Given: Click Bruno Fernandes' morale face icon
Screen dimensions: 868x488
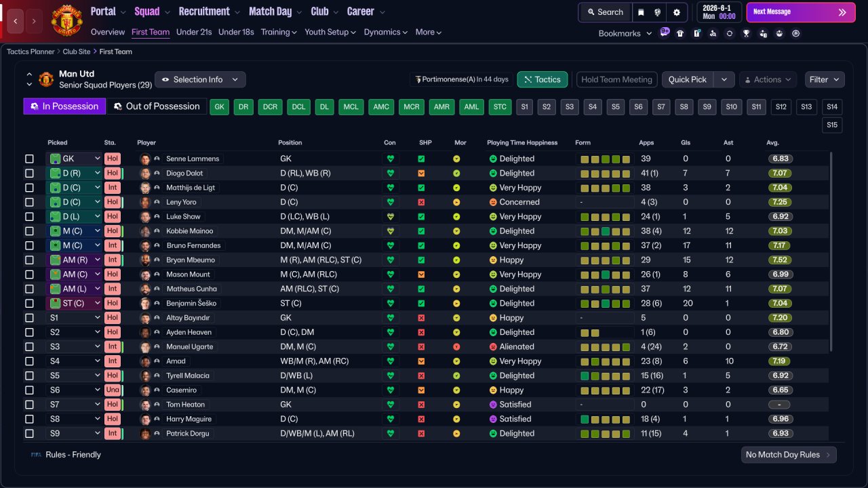Looking at the screenshot, I should [x=456, y=245].
